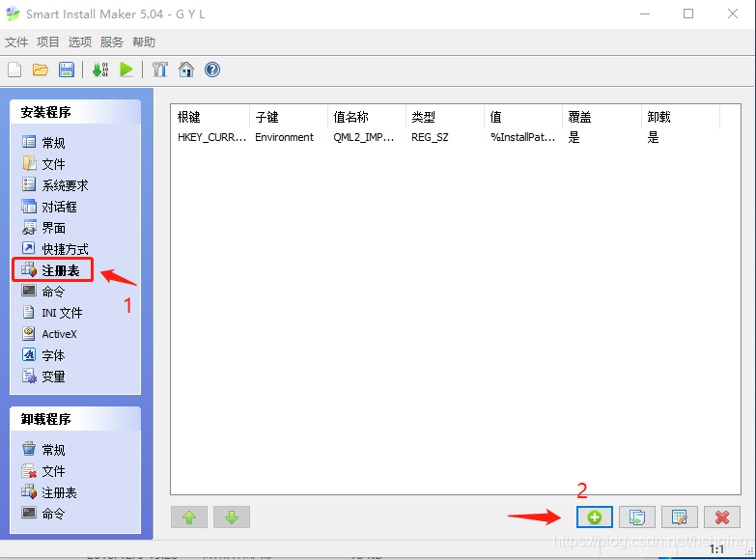The width and height of the screenshot is (756, 559).
Task: Open the 界面 section
Action: coord(43,228)
